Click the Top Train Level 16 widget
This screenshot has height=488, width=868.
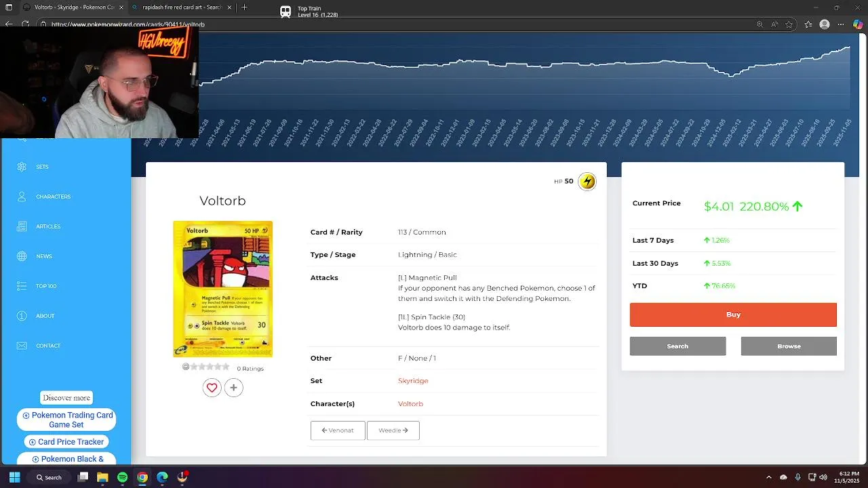coord(309,12)
